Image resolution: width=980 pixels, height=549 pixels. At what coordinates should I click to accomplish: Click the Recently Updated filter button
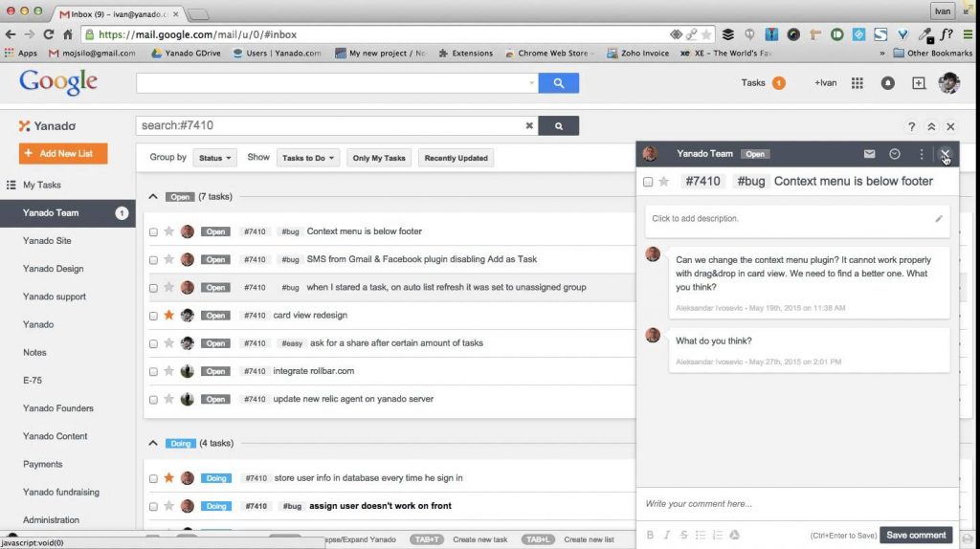(457, 158)
